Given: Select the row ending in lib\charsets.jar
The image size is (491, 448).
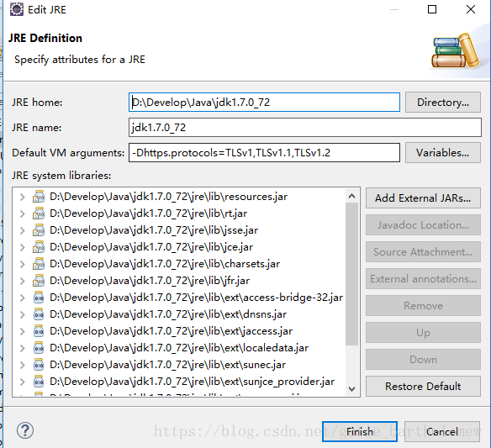Looking at the screenshot, I should [x=165, y=264].
